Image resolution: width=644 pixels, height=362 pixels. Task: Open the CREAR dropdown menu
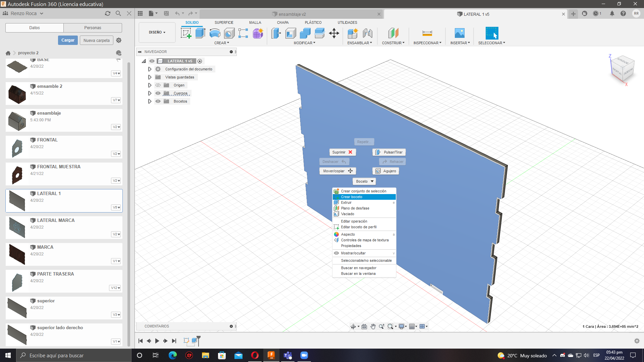222,43
